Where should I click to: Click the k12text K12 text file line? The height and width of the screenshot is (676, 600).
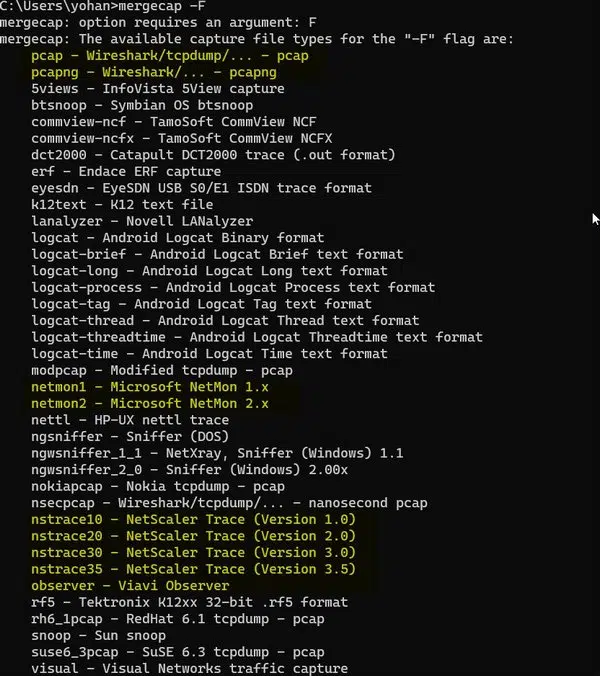121,205
